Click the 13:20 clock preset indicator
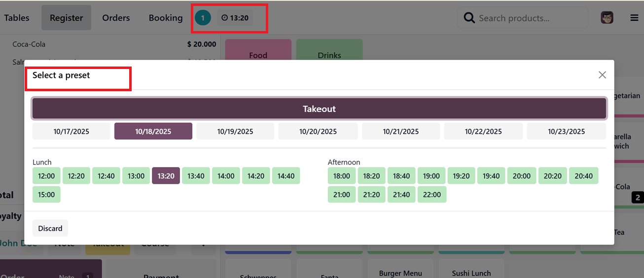644x278 pixels. click(235, 18)
